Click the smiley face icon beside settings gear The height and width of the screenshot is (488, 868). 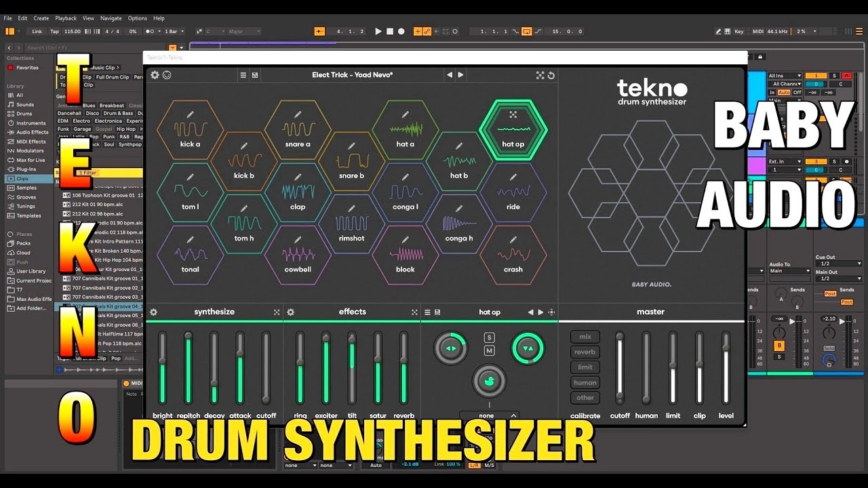click(x=167, y=75)
